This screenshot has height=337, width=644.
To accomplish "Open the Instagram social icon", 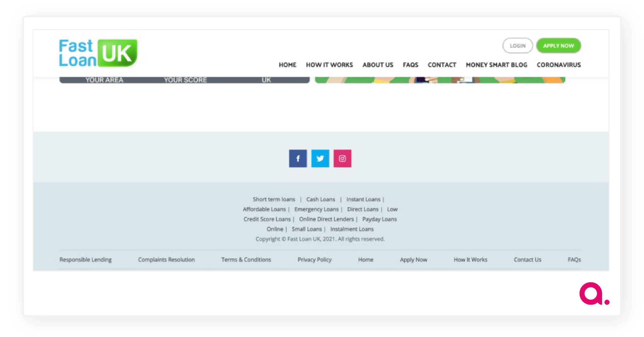I will click(342, 158).
